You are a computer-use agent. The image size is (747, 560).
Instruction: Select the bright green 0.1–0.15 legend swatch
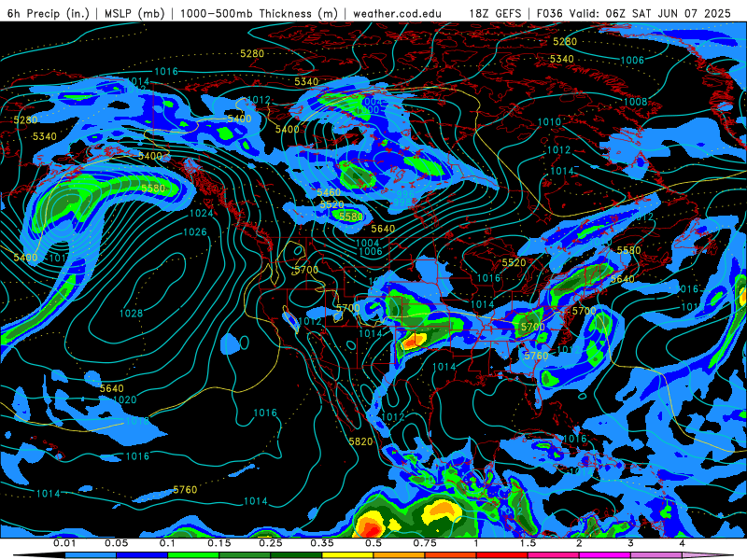coord(193,555)
